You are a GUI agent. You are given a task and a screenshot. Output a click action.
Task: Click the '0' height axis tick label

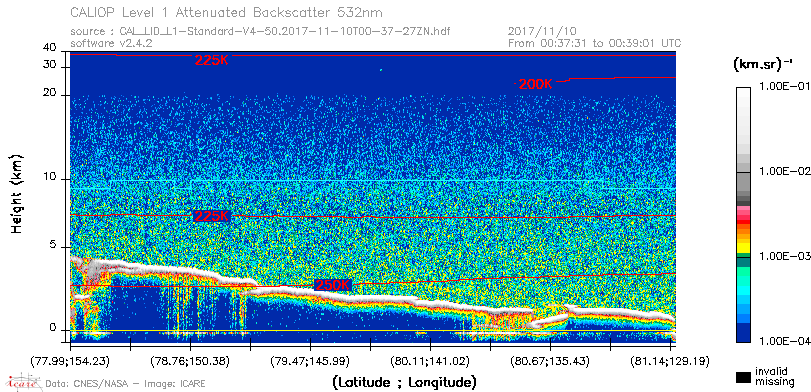click(x=53, y=328)
